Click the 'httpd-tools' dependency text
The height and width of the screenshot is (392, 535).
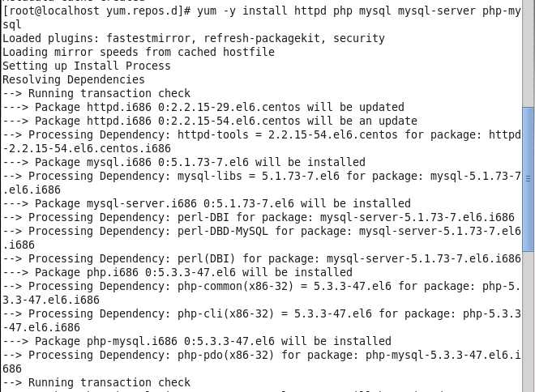click(x=213, y=134)
